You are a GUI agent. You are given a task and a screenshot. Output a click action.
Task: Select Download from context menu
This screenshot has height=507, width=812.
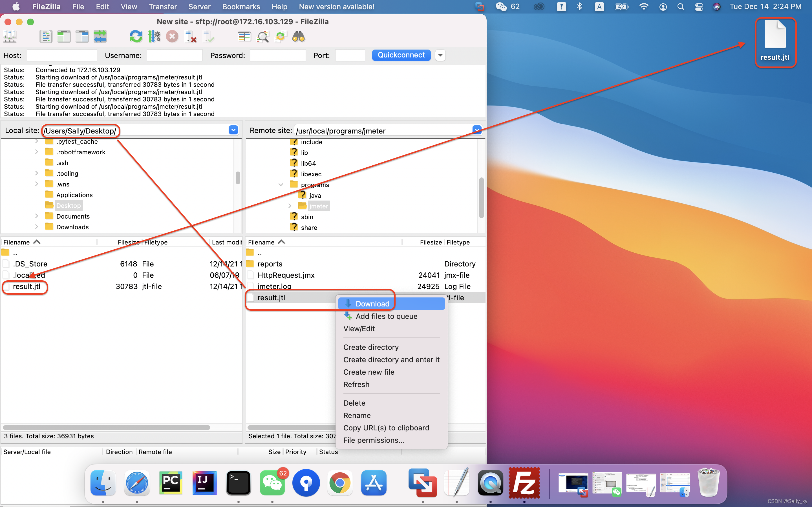[x=372, y=303]
